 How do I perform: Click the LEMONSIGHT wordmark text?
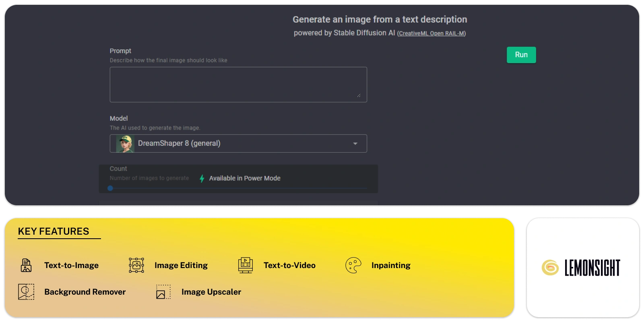592,268
